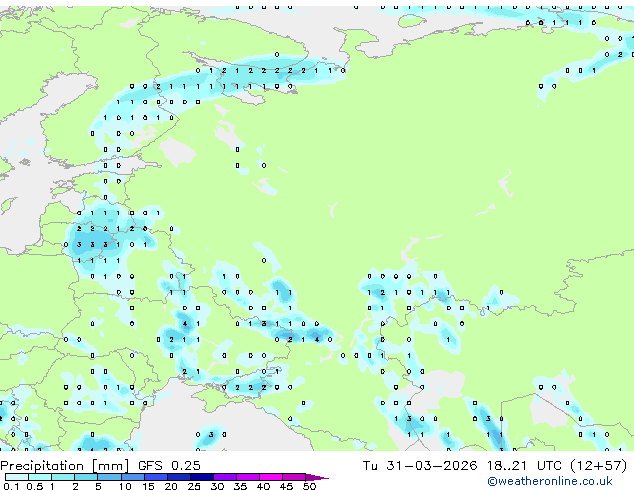
Task: Click the '35' legend scale label
Action: pyautogui.click(x=240, y=486)
